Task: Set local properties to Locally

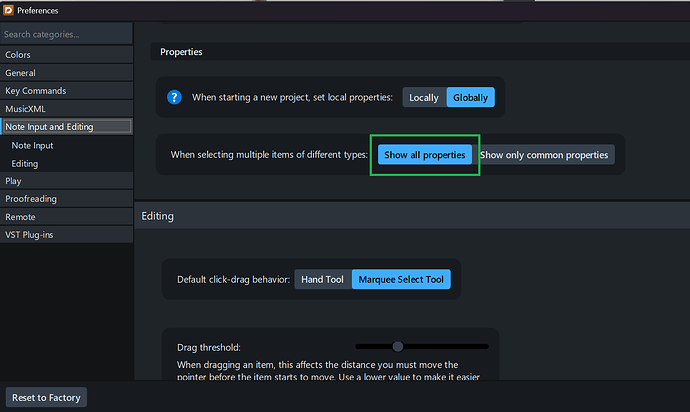Action: coord(424,97)
